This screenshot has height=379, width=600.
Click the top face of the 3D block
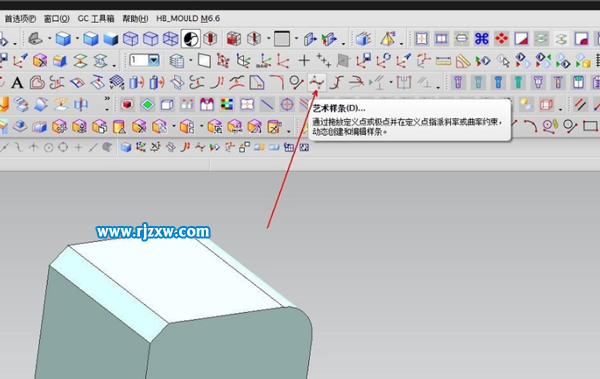click(176, 279)
